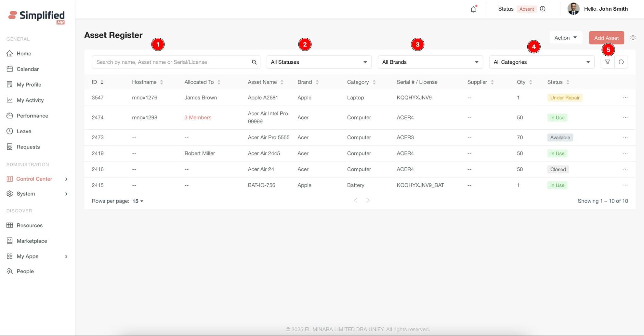Open the settings gear beside Add Asset
Screen dimensions: 644x336
633,38
